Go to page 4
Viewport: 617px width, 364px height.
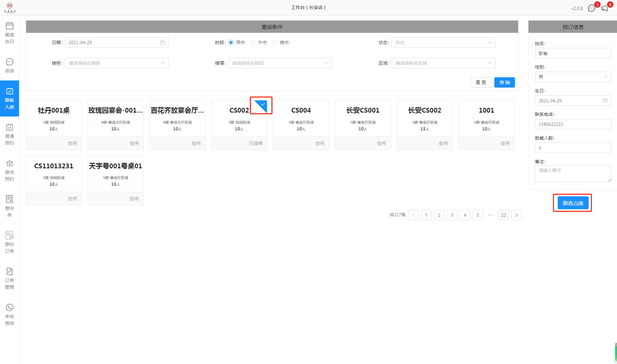(465, 215)
